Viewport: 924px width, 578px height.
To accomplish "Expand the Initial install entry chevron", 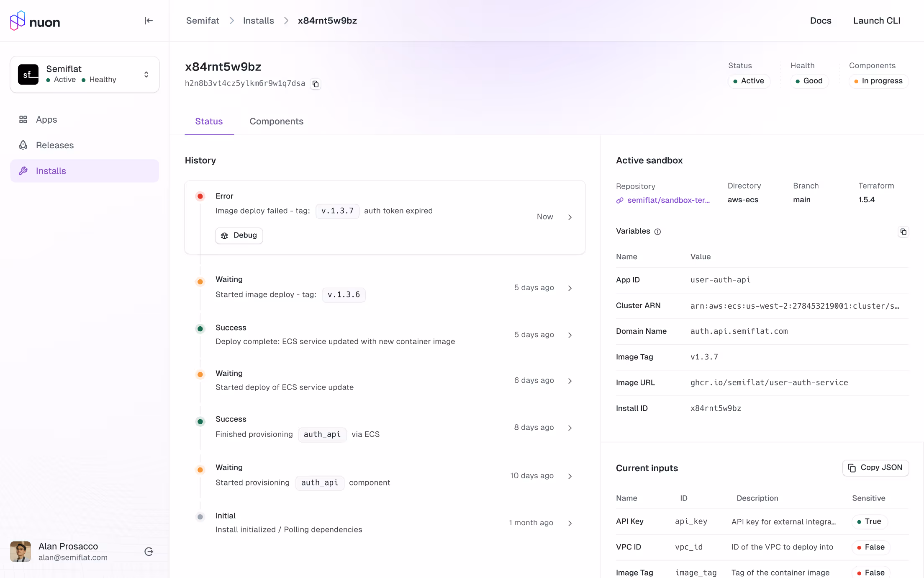I will click(x=570, y=523).
